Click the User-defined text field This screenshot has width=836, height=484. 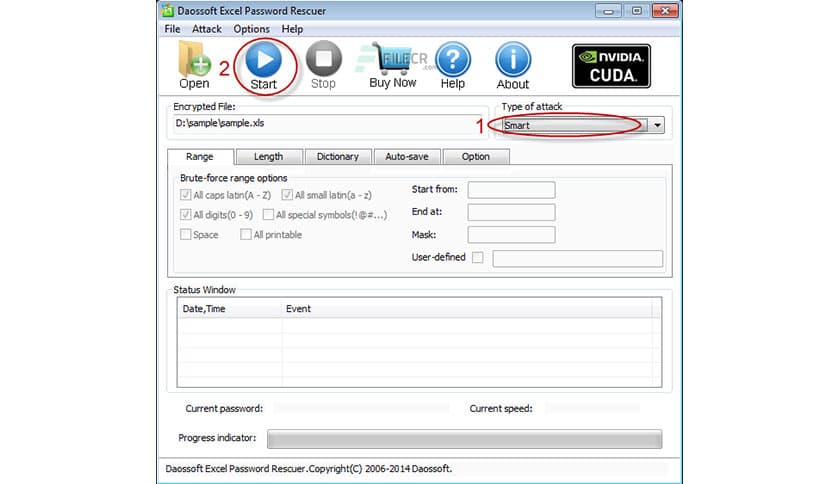[x=578, y=259]
